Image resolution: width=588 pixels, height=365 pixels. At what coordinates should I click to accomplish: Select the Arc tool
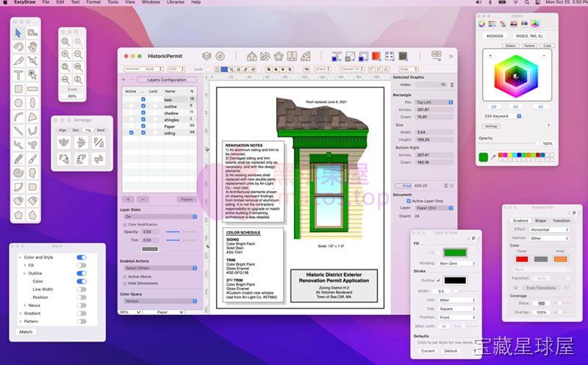18,117
